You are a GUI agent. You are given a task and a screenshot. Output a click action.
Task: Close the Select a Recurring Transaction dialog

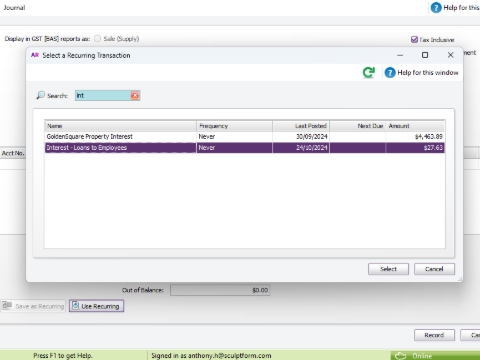451,55
